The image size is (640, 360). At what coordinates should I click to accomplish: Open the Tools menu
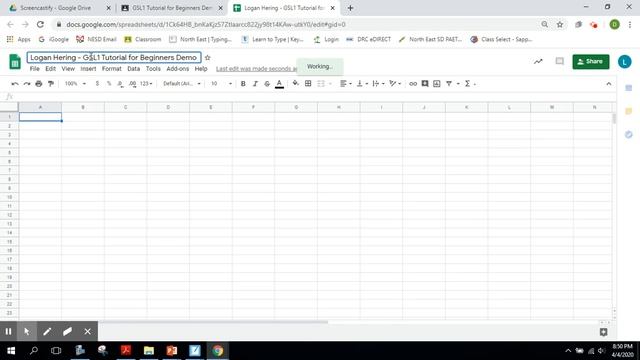[x=153, y=69]
